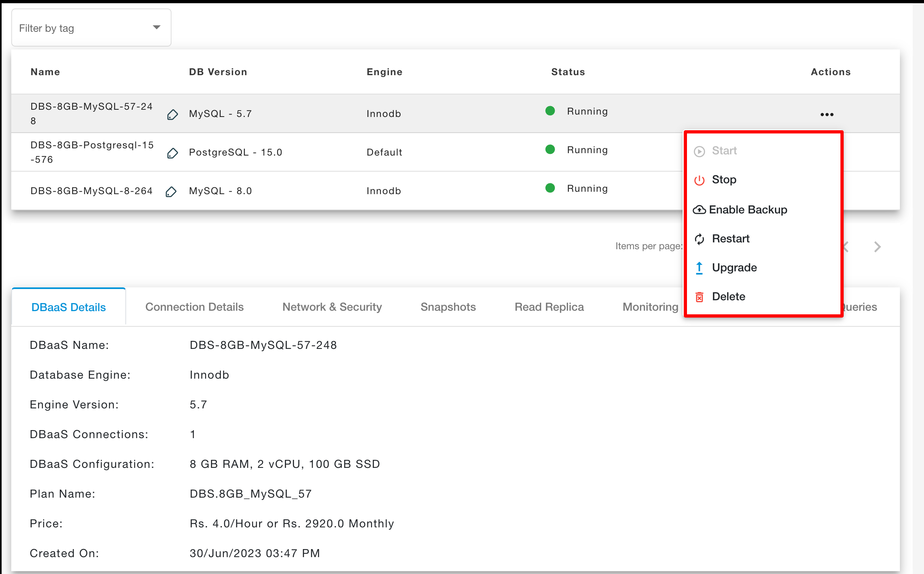Choose Enable Backup menu entry
Viewport: 924px width, 574px height.
tap(763, 209)
